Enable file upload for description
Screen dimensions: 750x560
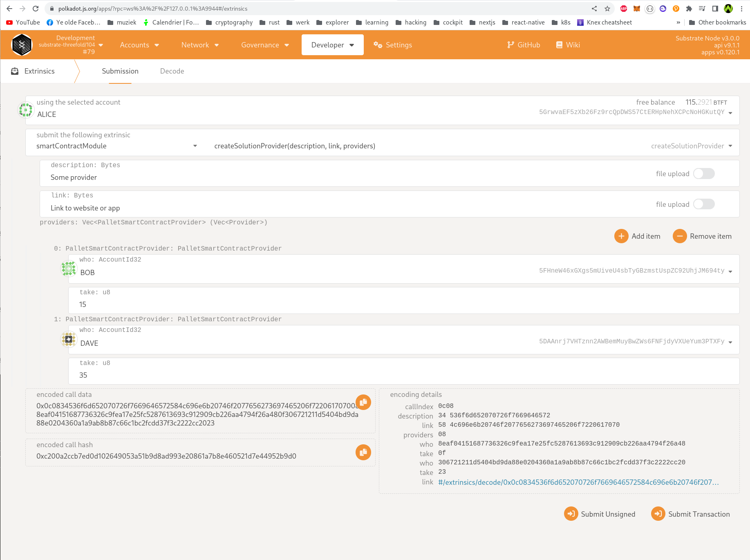(703, 174)
